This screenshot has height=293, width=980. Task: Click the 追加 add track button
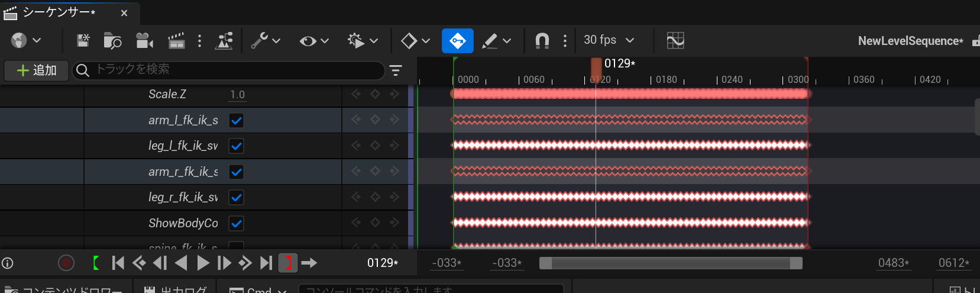point(37,70)
